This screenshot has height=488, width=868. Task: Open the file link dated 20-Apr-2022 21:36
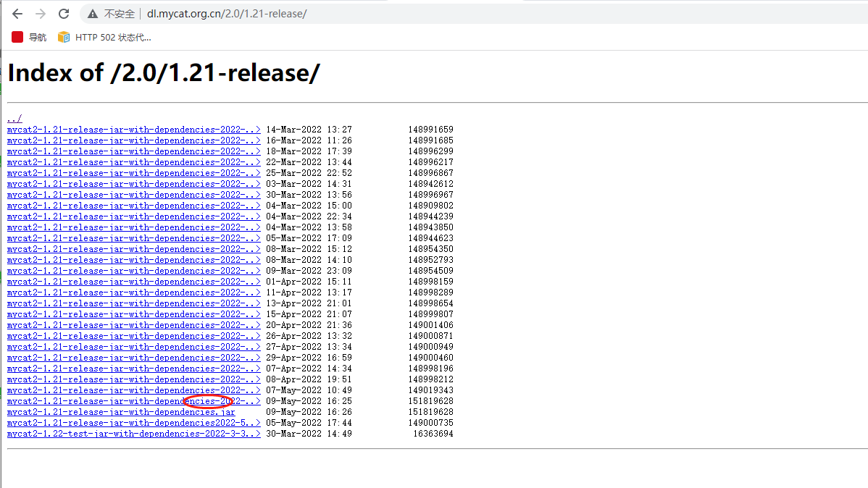[133, 325]
